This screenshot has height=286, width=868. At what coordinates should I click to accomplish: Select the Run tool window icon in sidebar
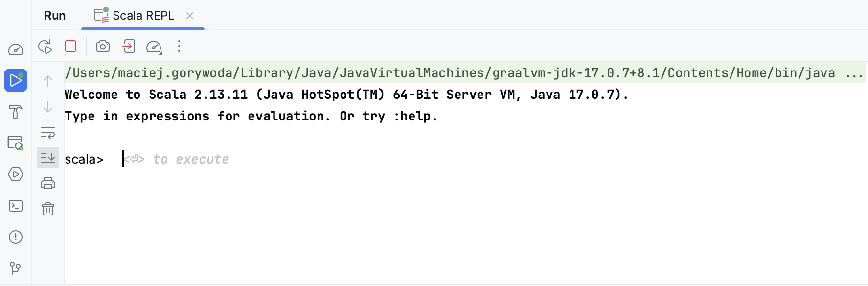[15, 81]
